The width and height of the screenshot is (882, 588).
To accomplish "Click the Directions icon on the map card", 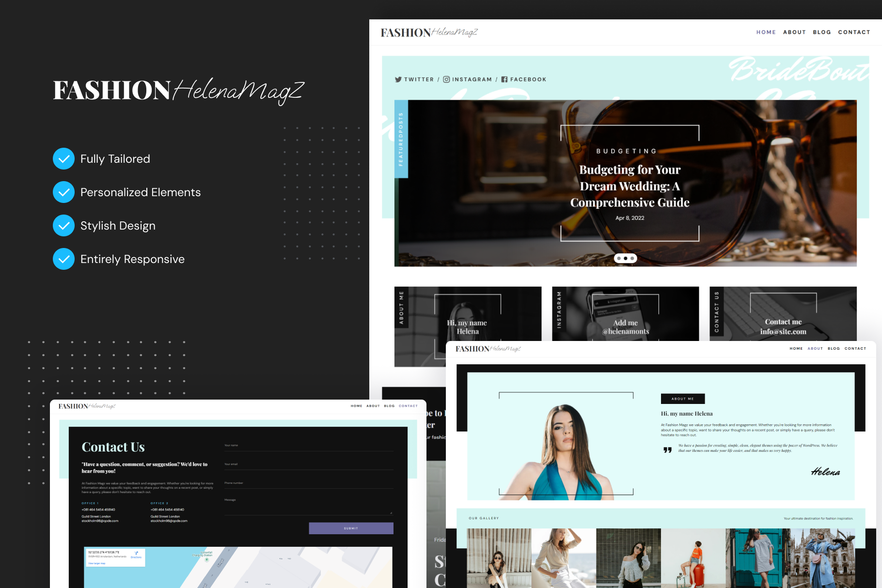I will tap(136, 554).
